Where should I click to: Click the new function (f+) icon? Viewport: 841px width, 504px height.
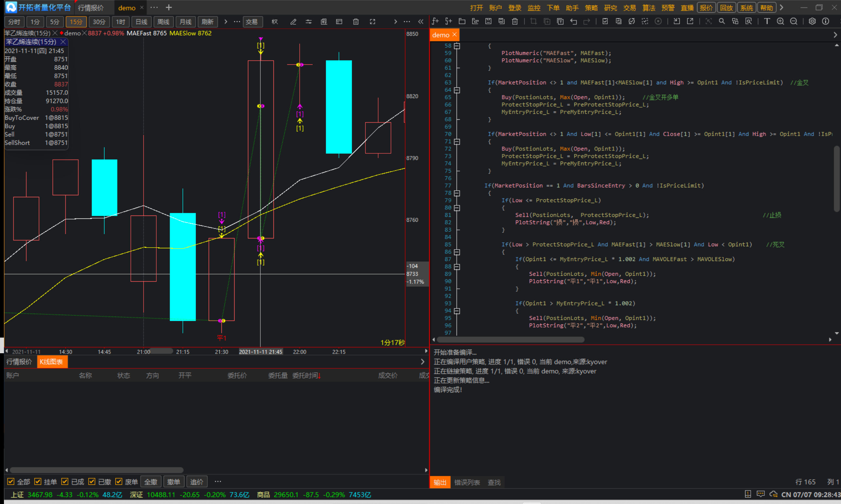click(435, 21)
